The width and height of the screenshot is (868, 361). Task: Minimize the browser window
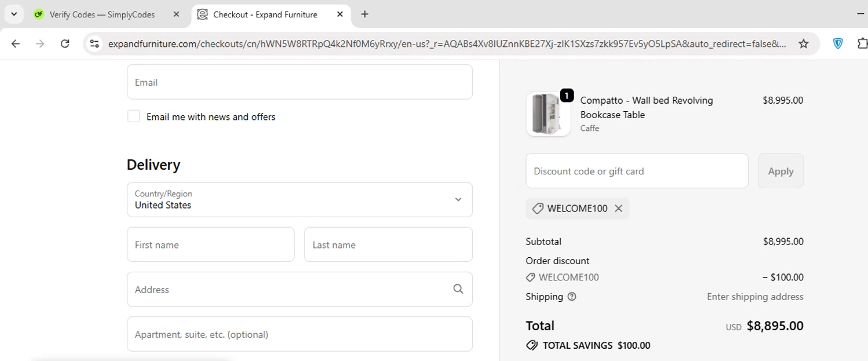pos(860,14)
